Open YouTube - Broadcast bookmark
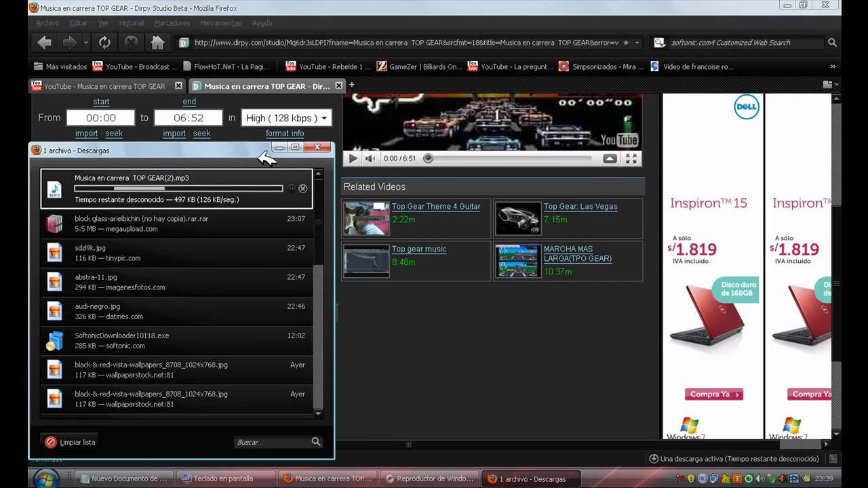Viewport: 868px width, 488px height. pos(135,66)
